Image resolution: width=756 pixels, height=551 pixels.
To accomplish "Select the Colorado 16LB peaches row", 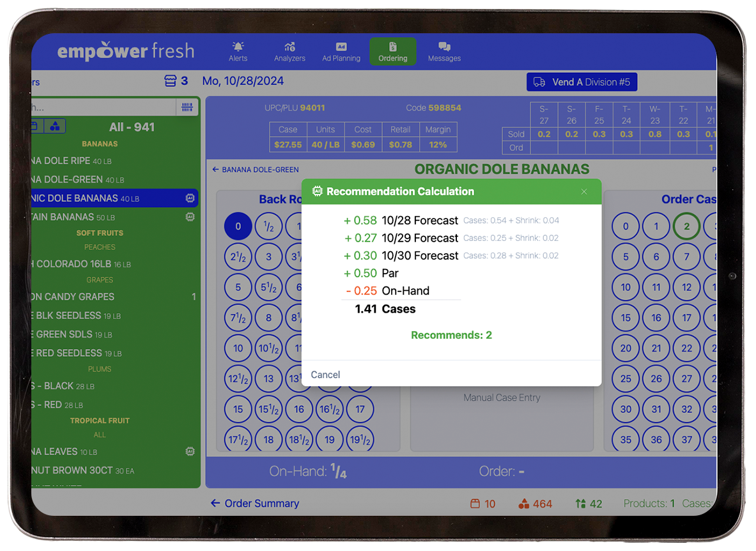I will 115,264.
